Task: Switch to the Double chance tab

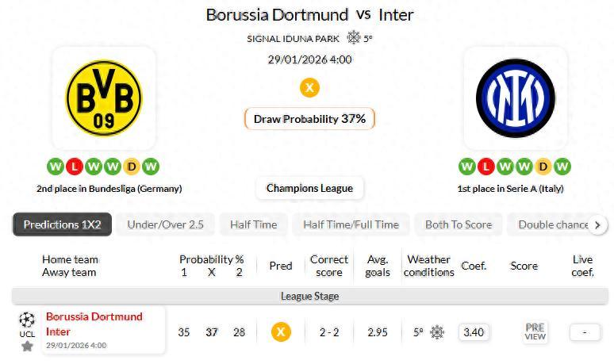Action: coord(553,224)
